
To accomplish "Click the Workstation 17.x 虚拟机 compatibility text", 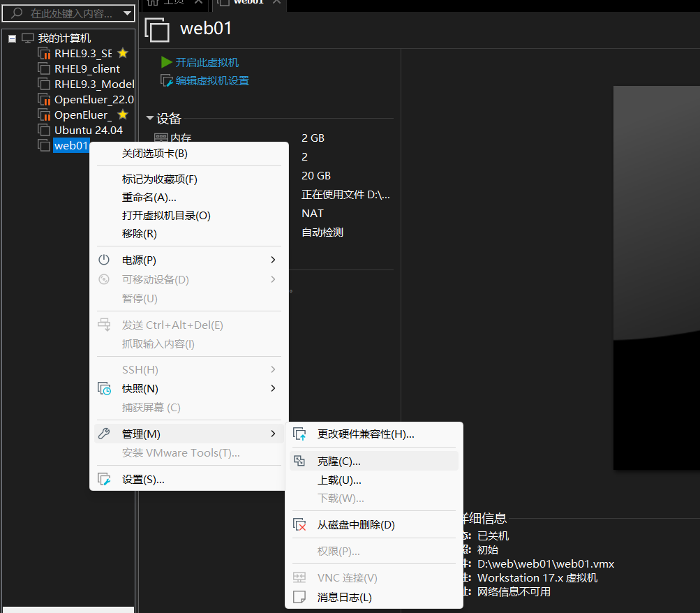I will tap(537, 577).
